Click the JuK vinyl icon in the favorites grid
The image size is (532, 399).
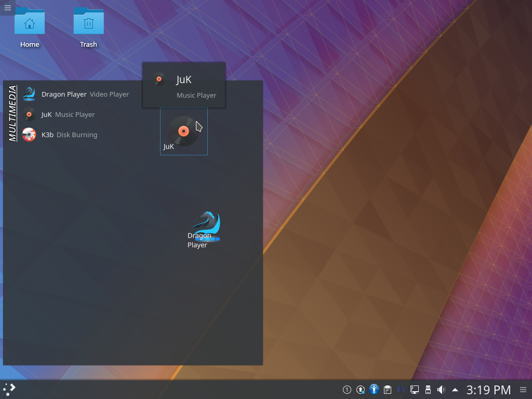tap(183, 131)
